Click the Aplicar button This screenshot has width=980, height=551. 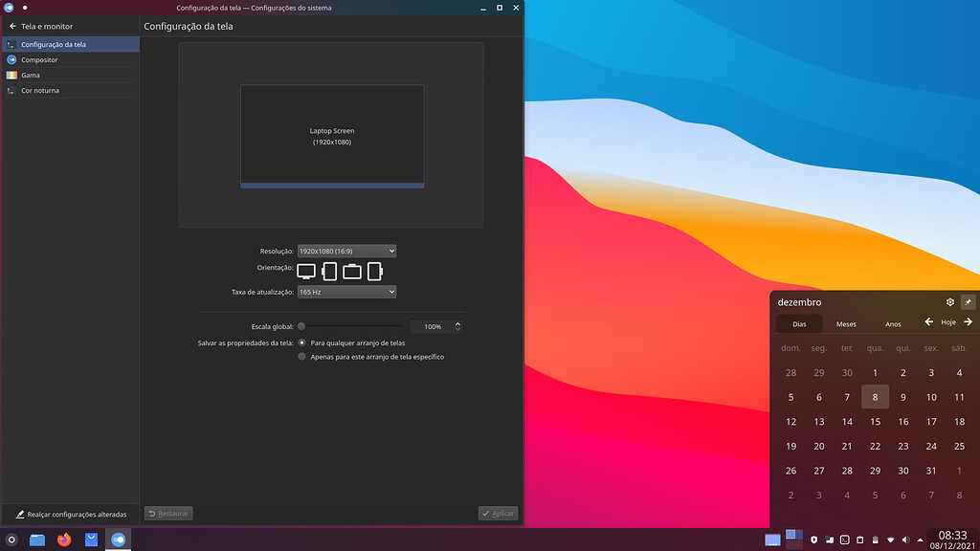pos(499,513)
